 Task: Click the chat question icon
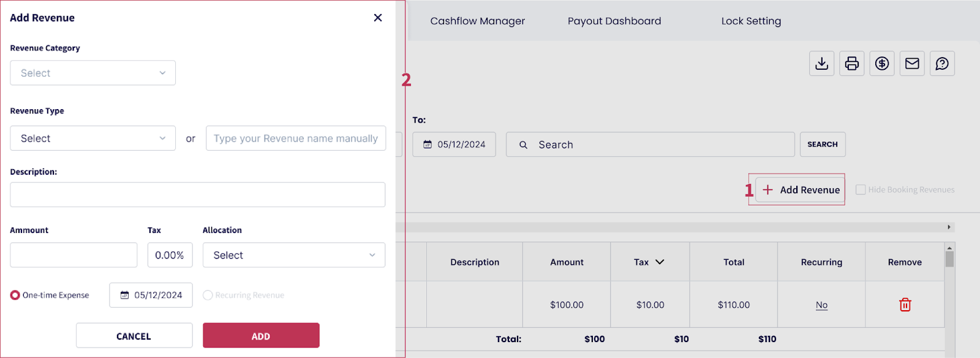click(942, 64)
